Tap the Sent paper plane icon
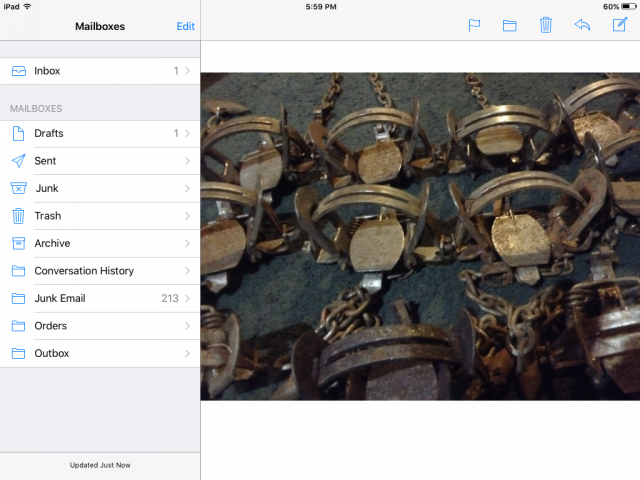Image resolution: width=640 pixels, height=480 pixels. (x=18, y=161)
